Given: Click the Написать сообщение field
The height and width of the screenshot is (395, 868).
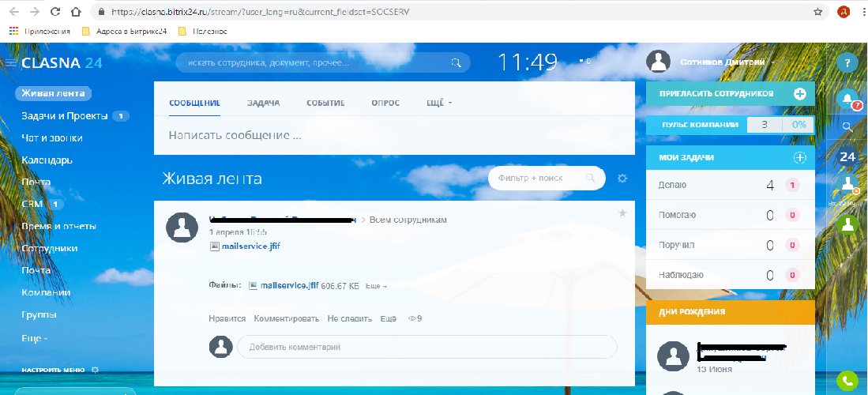Looking at the screenshot, I should pyautogui.click(x=393, y=135).
